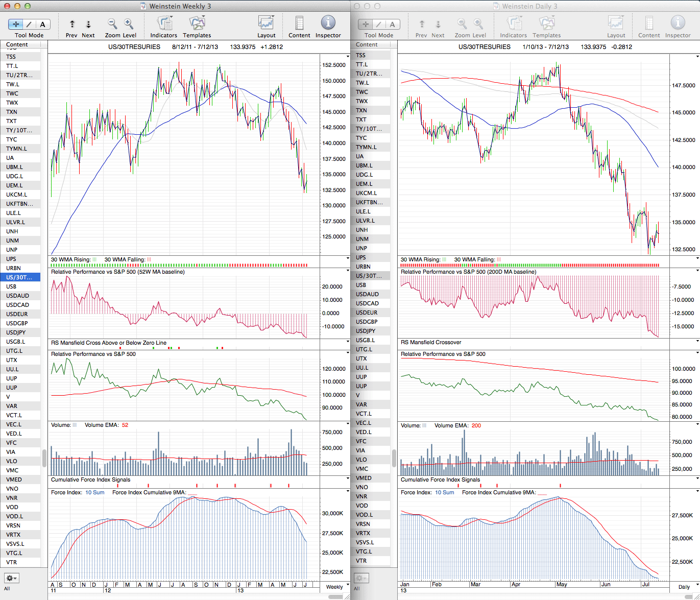Click the Weekly symbol list scrollbar thumb

[44, 458]
